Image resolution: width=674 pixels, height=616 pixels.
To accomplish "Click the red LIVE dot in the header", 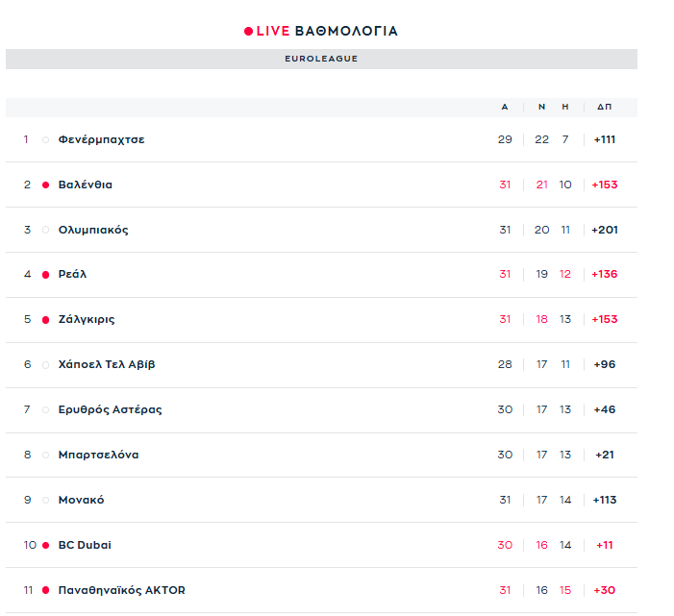I will (248, 32).
